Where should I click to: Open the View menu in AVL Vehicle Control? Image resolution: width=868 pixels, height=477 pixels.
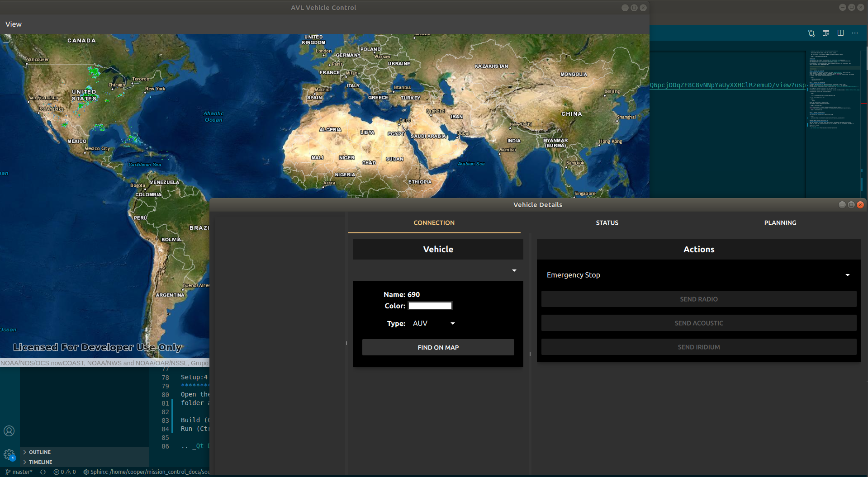[x=14, y=24]
